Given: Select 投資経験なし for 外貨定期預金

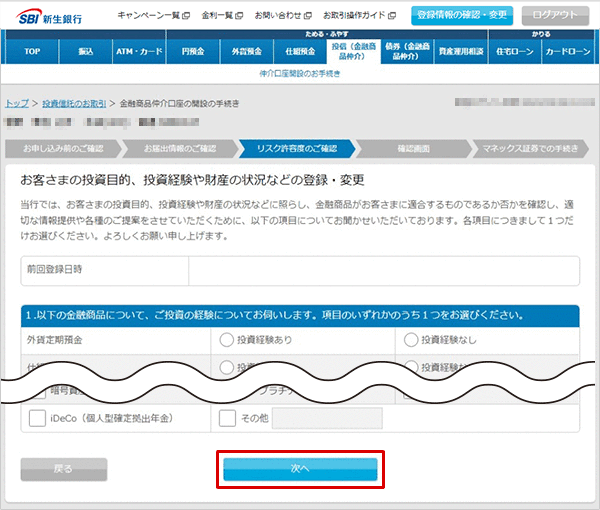Looking at the screenshot, I should coord(411,340).
